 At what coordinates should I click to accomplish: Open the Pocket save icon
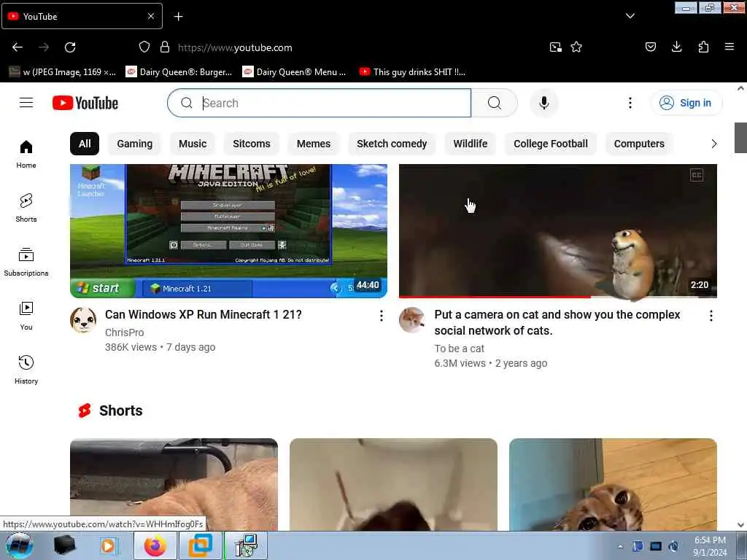651,47
